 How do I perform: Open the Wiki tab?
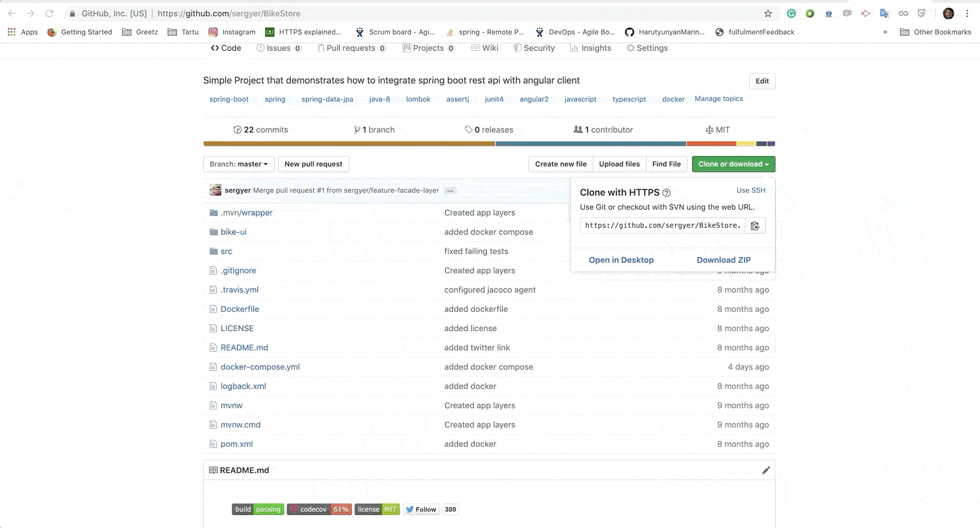tap(485, 48)
